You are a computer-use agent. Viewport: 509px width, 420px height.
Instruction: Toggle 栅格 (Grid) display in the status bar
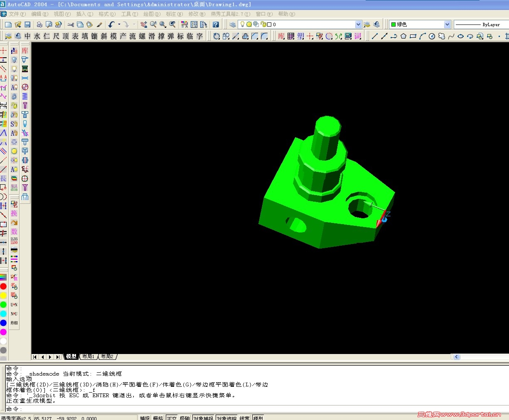(158, 418)
